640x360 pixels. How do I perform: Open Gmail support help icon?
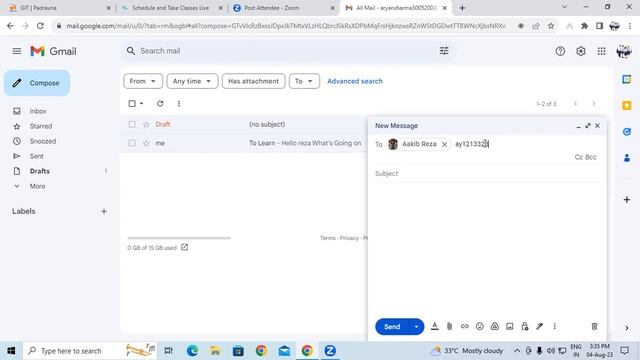[560, 51]
